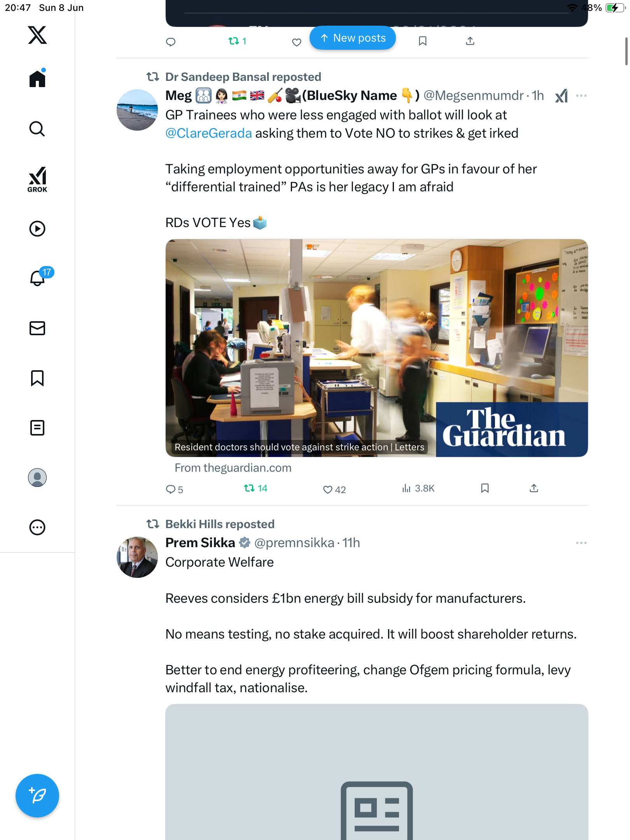This screenshot has height=840, width=630.
Task: Open the @ClareGerada mention link
Action: [208, 133]
